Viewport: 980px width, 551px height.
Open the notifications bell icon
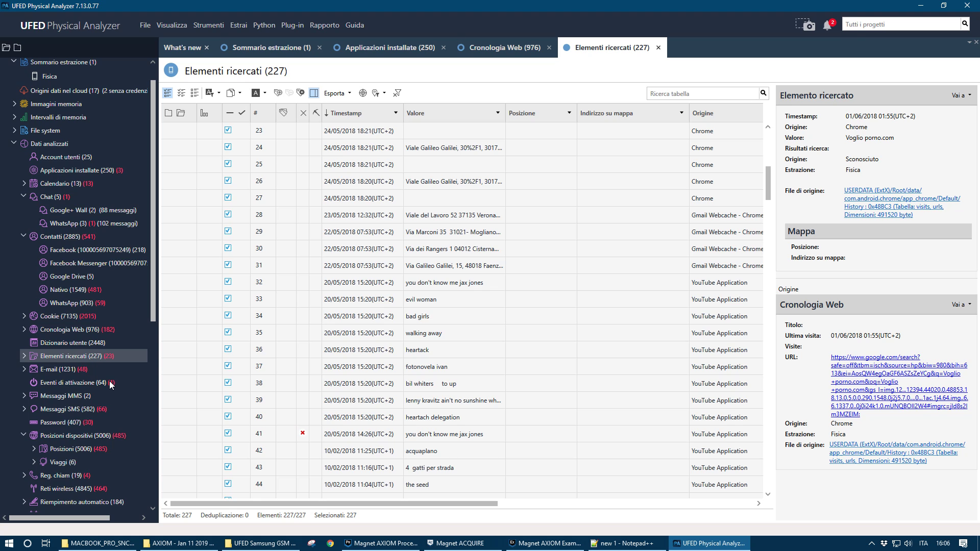(x=827, y=25)
